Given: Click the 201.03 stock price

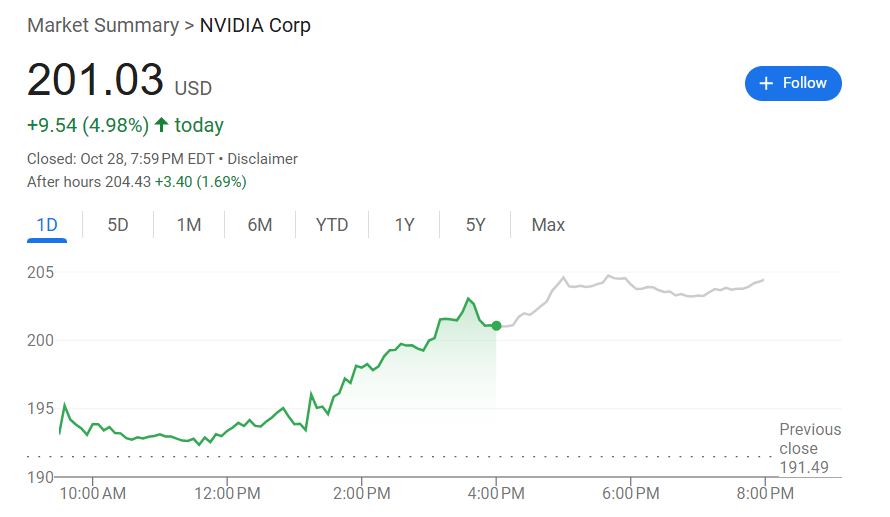Looking at the screenshot, I should (95, 80).
